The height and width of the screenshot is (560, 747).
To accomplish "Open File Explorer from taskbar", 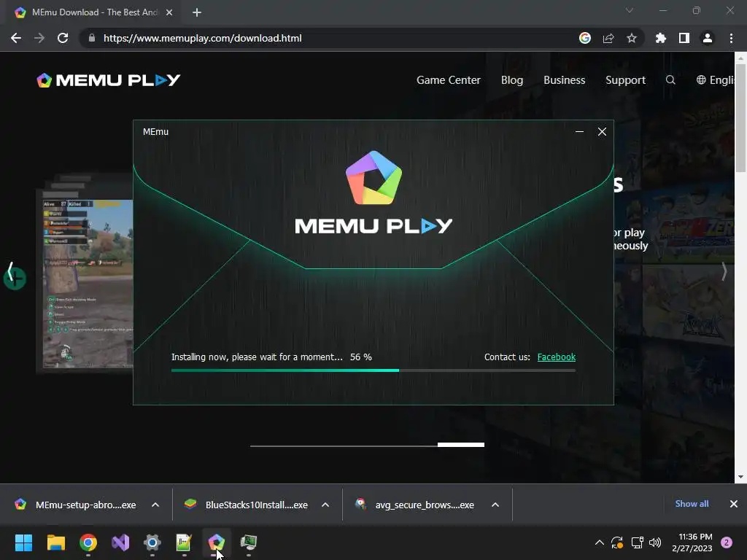I will 55,542.
